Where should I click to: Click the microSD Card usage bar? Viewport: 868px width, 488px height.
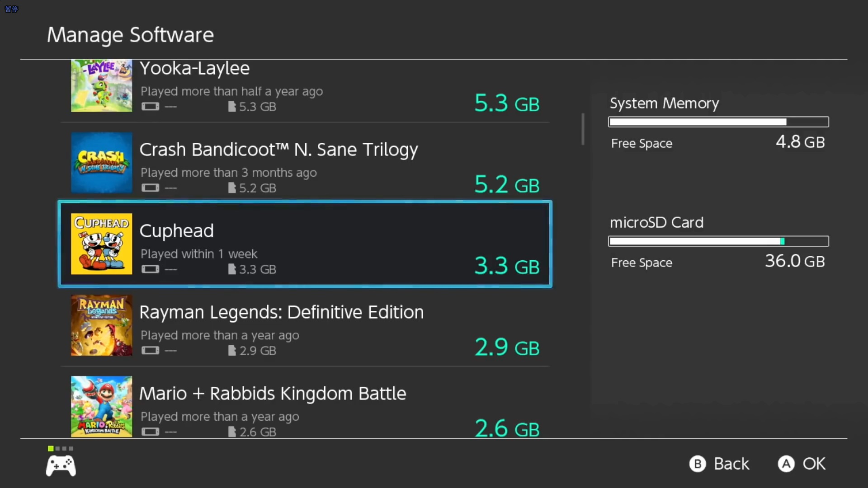tap(718, 241)
